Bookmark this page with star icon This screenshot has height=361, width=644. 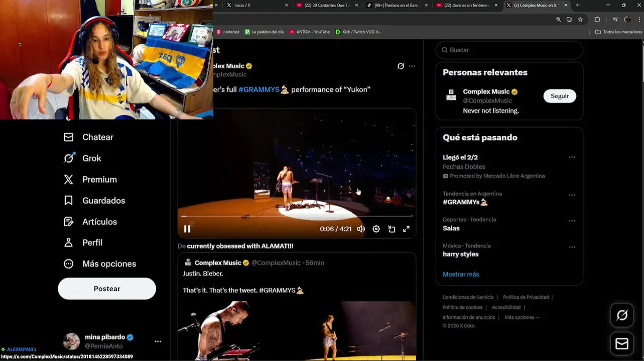(x=580, y=20)
